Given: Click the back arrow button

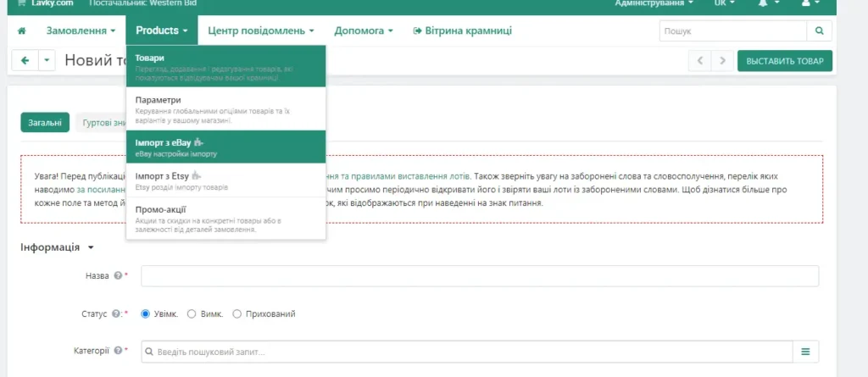Looking at the screenshot, I should (25, 60).
